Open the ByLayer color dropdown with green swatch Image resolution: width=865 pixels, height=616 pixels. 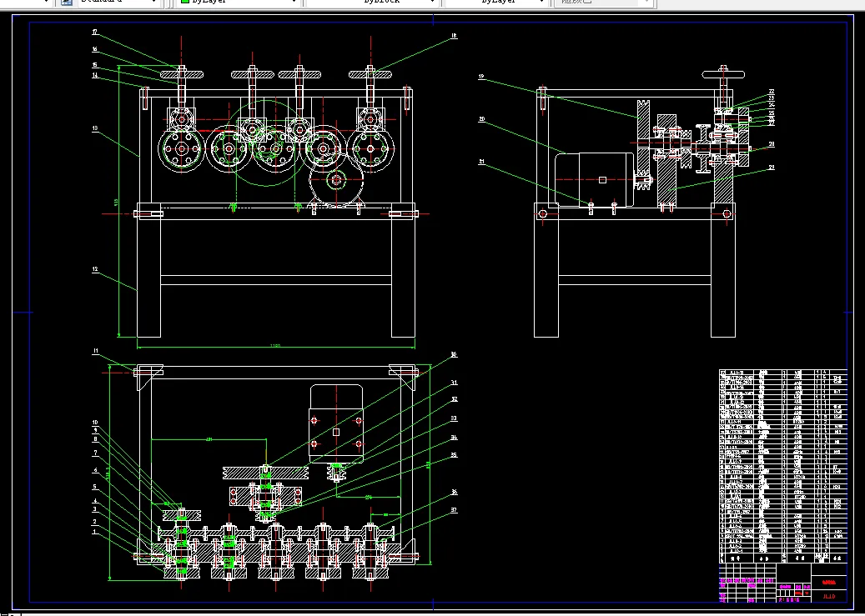[239, 3]
